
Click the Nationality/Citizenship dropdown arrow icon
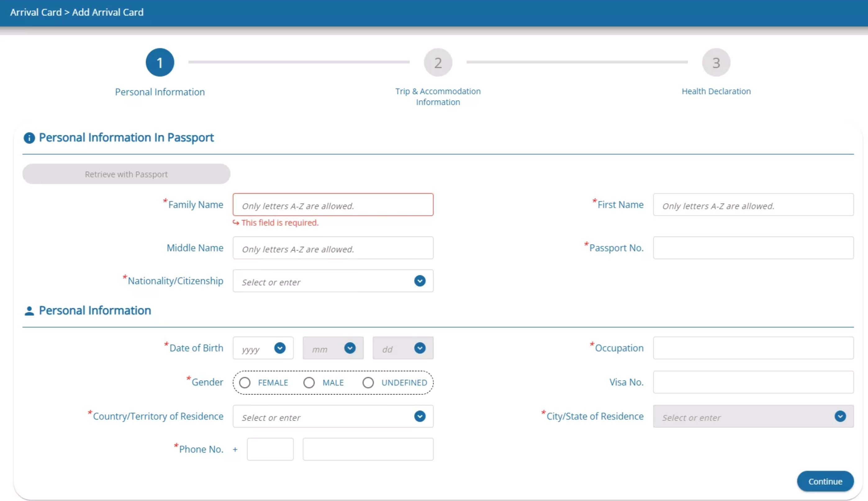[x=419, y=281]
